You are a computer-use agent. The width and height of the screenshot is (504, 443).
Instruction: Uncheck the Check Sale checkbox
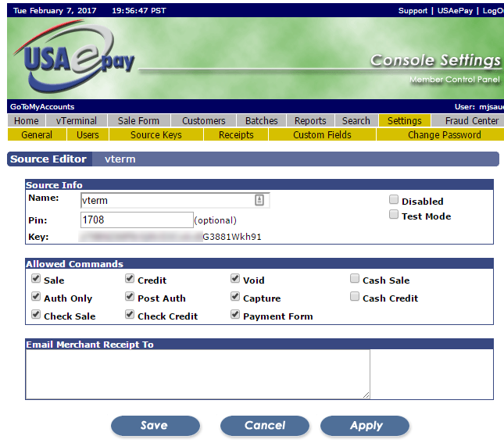pos(36,314)
